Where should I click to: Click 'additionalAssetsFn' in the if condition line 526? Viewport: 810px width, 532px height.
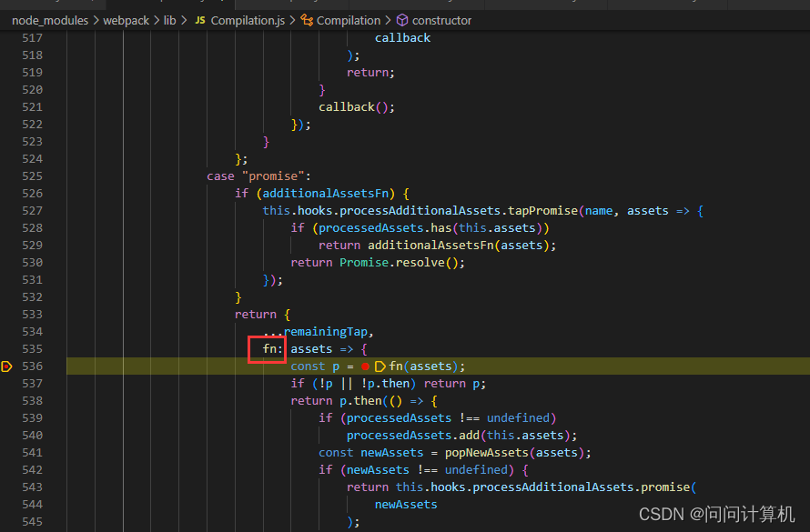pos(326,194)
